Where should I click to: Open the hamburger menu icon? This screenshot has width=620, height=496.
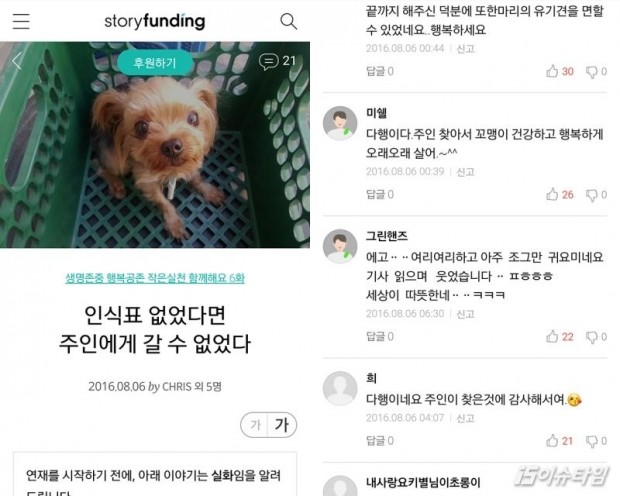point(21,21)
